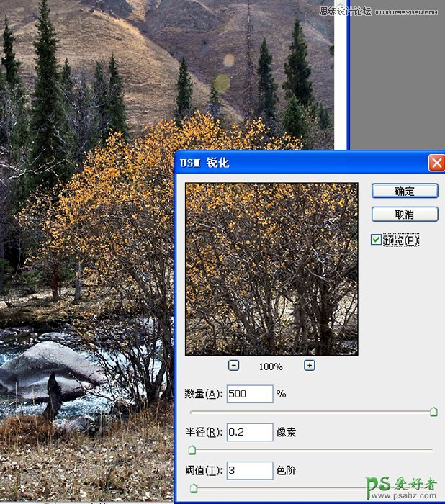Click the 半径 radius slider handle
The height and width of the screenshot is (504, 445).
click(x=192, y=450)
